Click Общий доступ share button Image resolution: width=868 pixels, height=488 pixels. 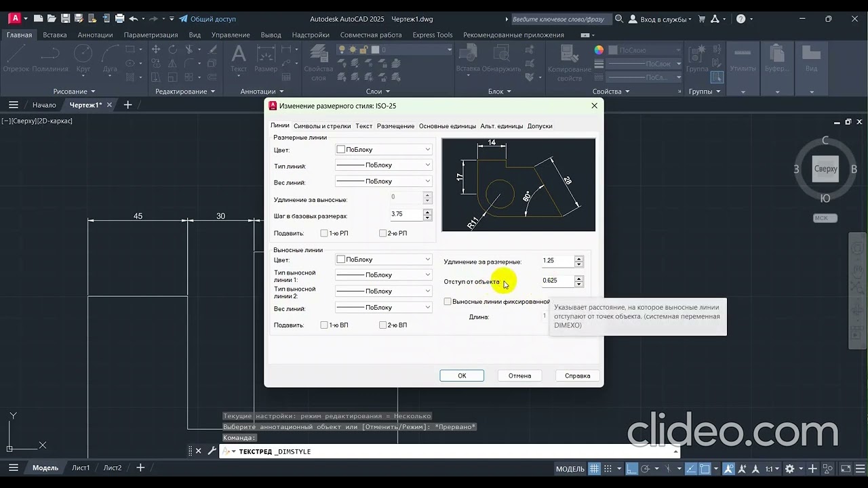pyautogui.click(x=208, y=19)
